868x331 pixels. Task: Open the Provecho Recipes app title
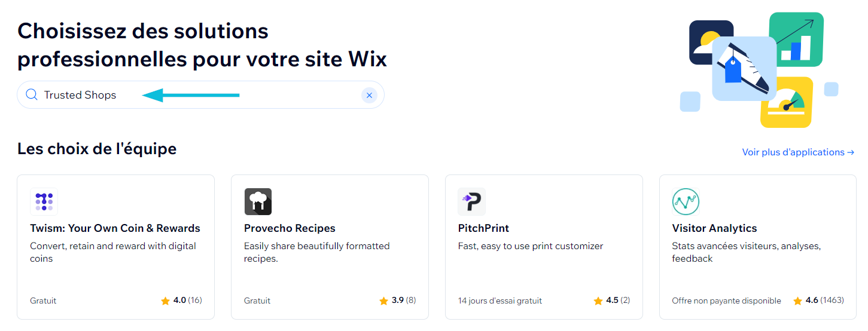[x=290, y=228]
